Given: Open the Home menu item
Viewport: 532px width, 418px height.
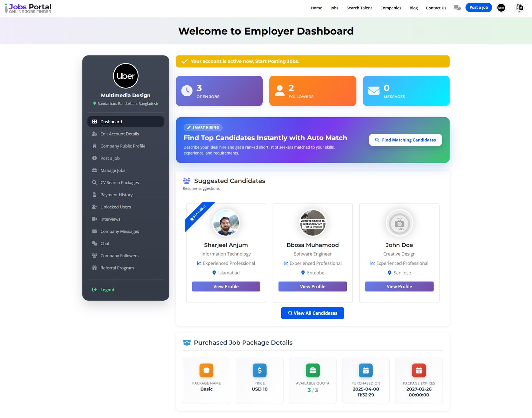Looking at the screenshot, I should coord(317,8).
